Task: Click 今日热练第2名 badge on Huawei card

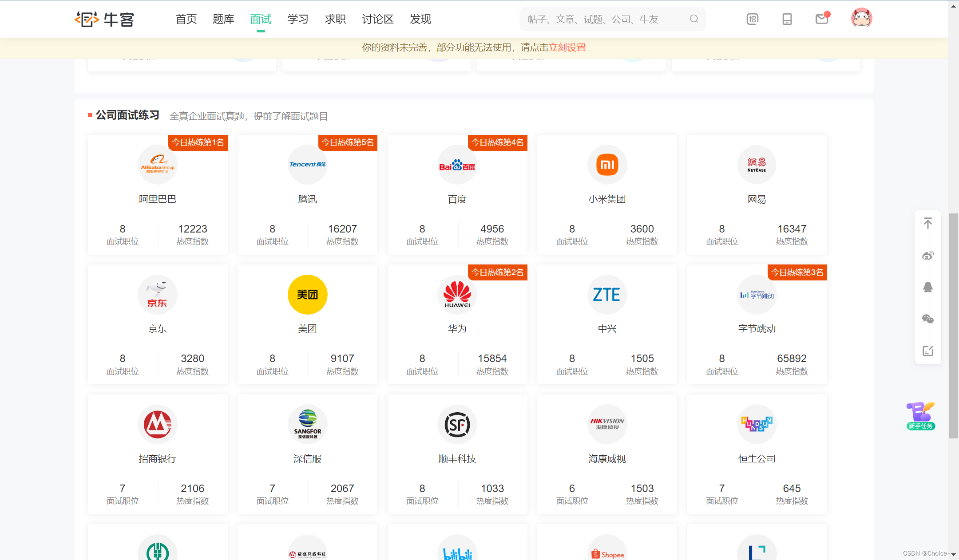Action: [498, 272]
